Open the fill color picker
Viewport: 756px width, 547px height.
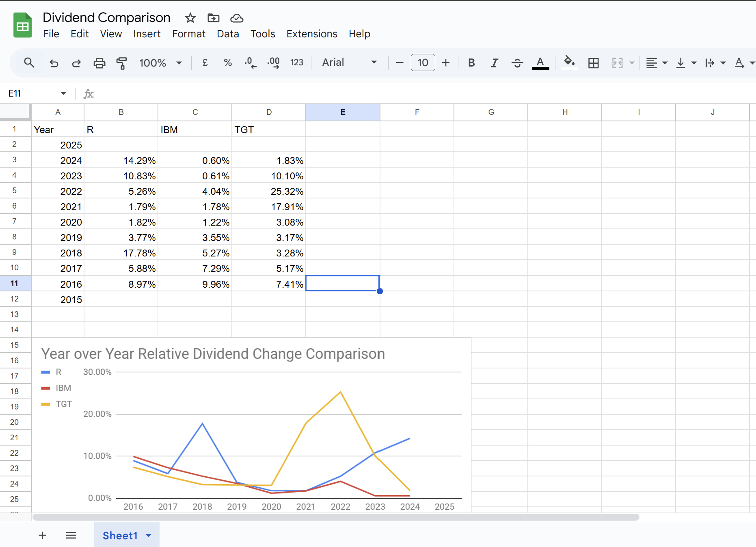[x=569, y=62]
